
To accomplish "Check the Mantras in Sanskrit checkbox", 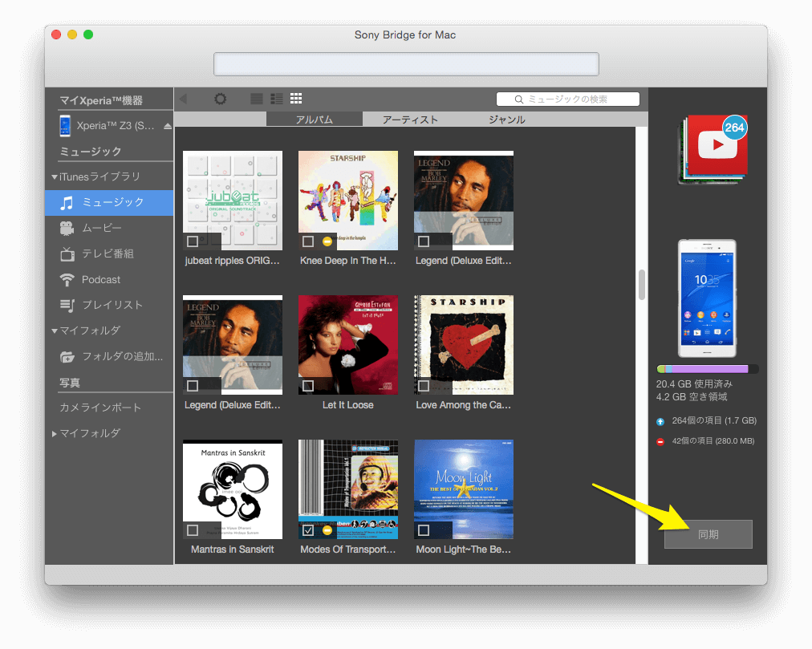I will click(193, 530).
